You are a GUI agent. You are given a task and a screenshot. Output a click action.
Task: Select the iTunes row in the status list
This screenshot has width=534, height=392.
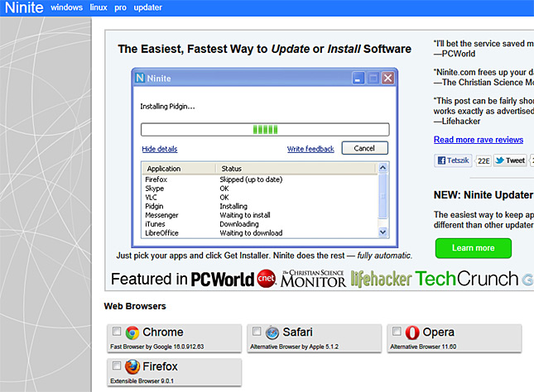(x=260, y=224)
